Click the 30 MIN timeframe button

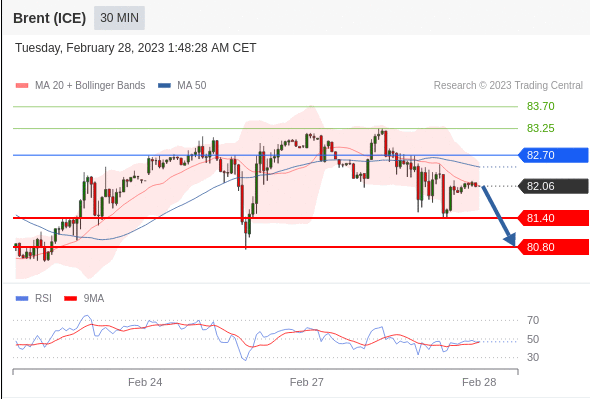(x=119, y=18)
